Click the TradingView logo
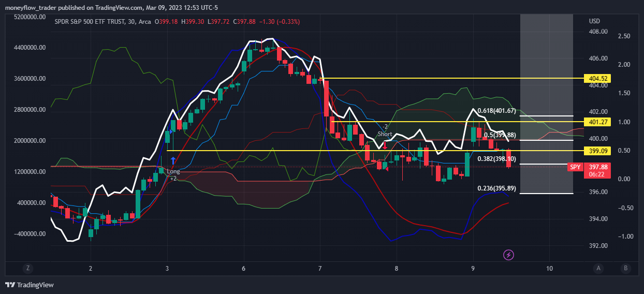 coord(30,285)
